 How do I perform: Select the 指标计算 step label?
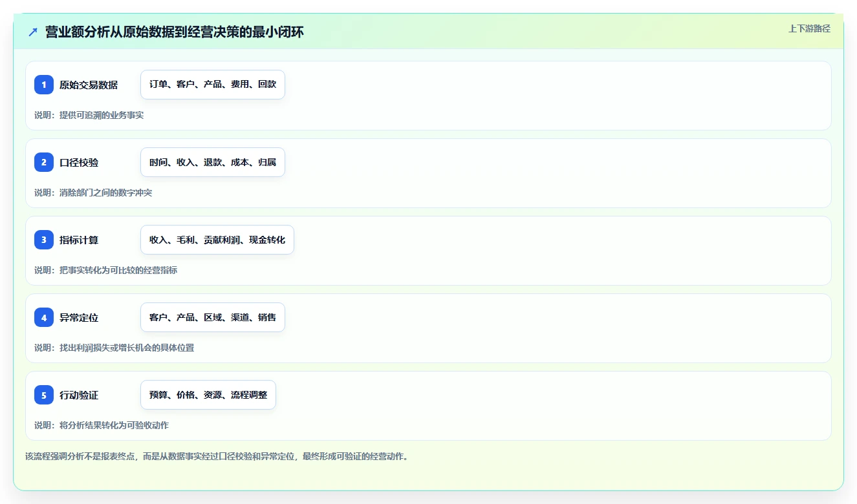click(x=79, y=240)
